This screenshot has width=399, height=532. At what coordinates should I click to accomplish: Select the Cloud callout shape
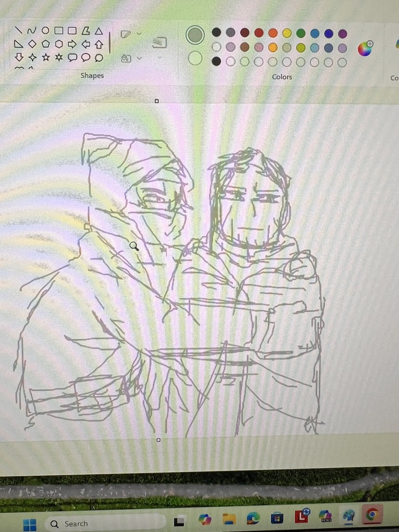point(99,58)
